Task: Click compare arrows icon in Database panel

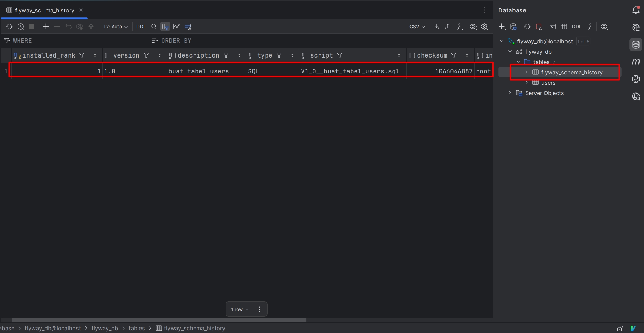Action: [x=590, y=27]
